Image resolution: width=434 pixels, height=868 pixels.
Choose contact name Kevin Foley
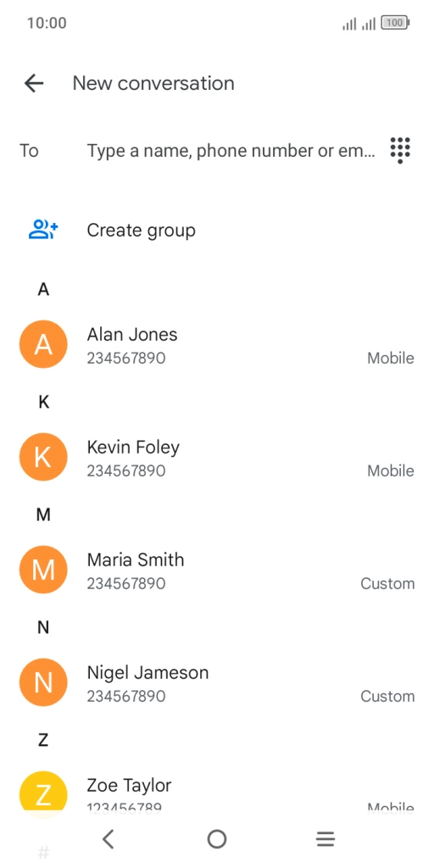[133, 448]
